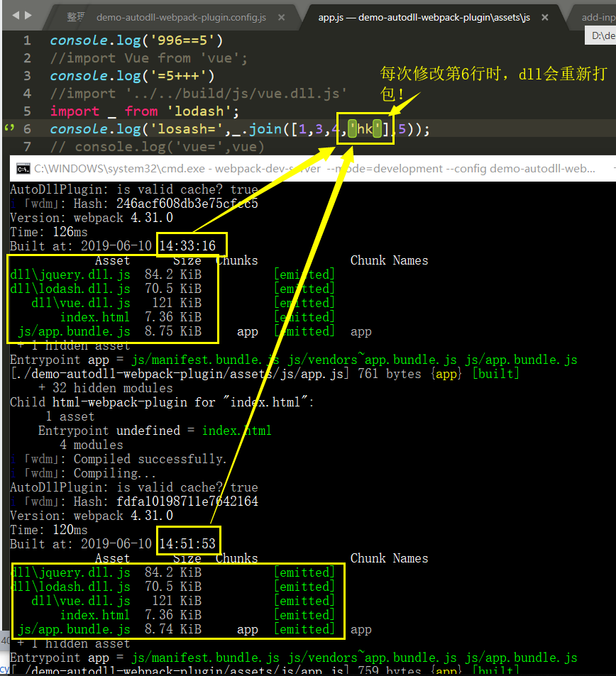This screenshot has height=676, width=616.
Task: Click line number 5 in the gutter
Action: pos(27,111)
